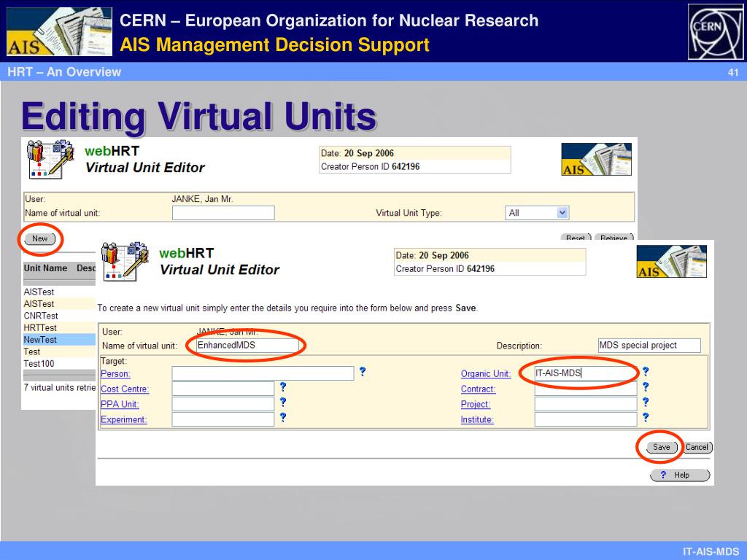This screenshot has height=560, width=747.
Task: Open the Experiment link
Action: click(124, 419)
